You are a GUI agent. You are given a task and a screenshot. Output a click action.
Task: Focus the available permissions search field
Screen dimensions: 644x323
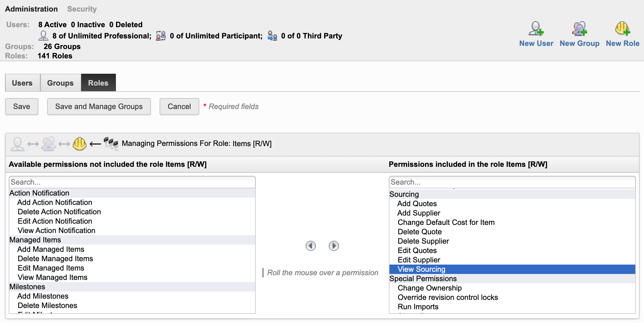tap(132, 182)
